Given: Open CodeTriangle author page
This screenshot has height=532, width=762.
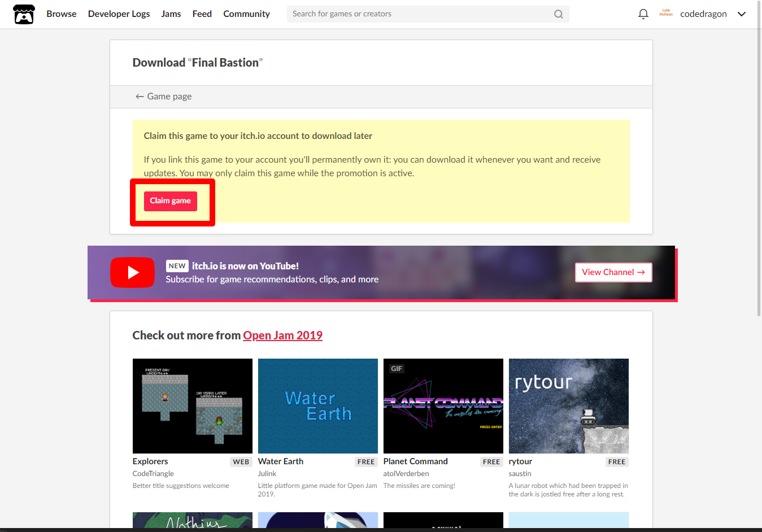Looking at the screenshot, I should tap(153, 474).
